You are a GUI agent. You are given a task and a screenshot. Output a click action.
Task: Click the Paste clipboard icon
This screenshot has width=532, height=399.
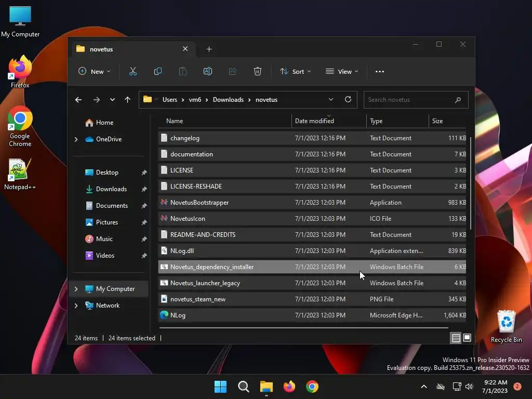[x=183, y=71]
